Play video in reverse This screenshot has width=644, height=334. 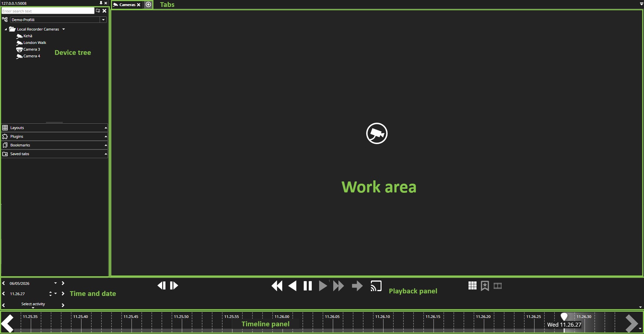tap(293, 286)
